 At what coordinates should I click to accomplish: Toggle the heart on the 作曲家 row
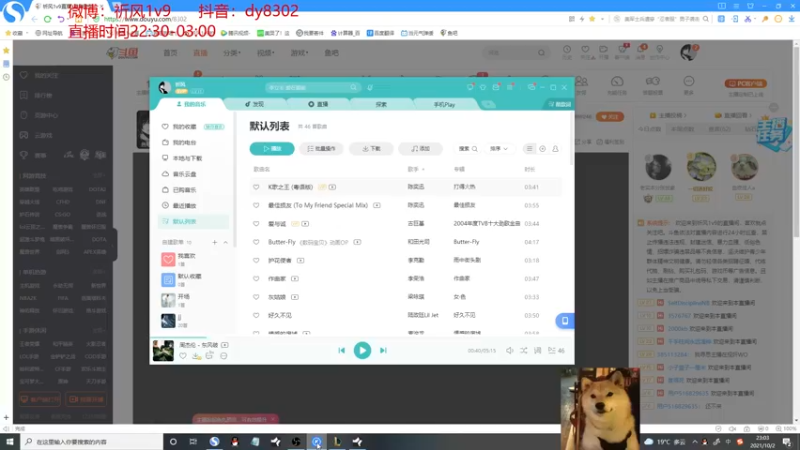click(x=256, y=279)
